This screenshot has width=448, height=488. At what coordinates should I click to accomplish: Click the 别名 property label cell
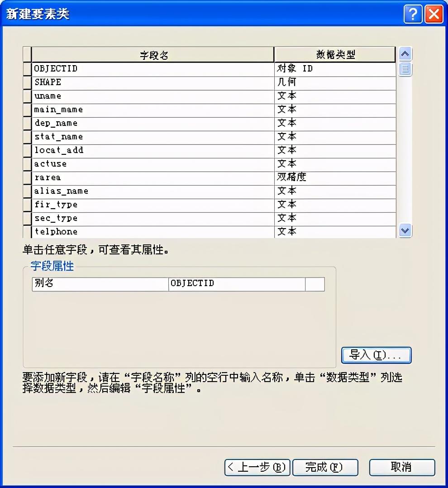[100, 284]
